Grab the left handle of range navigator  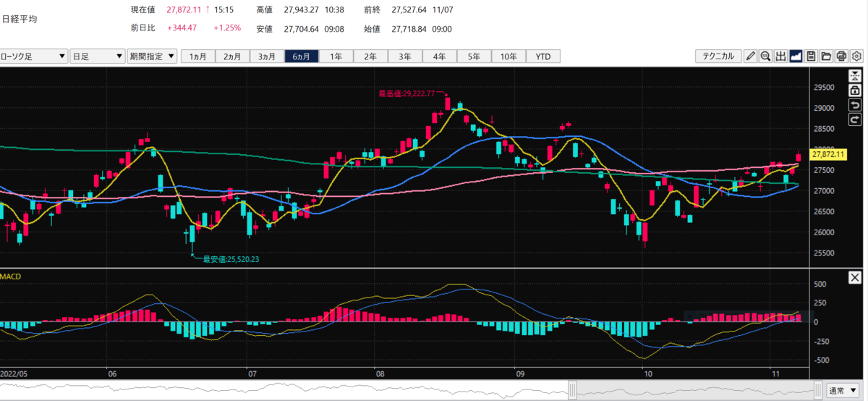(x=571, y=390)
